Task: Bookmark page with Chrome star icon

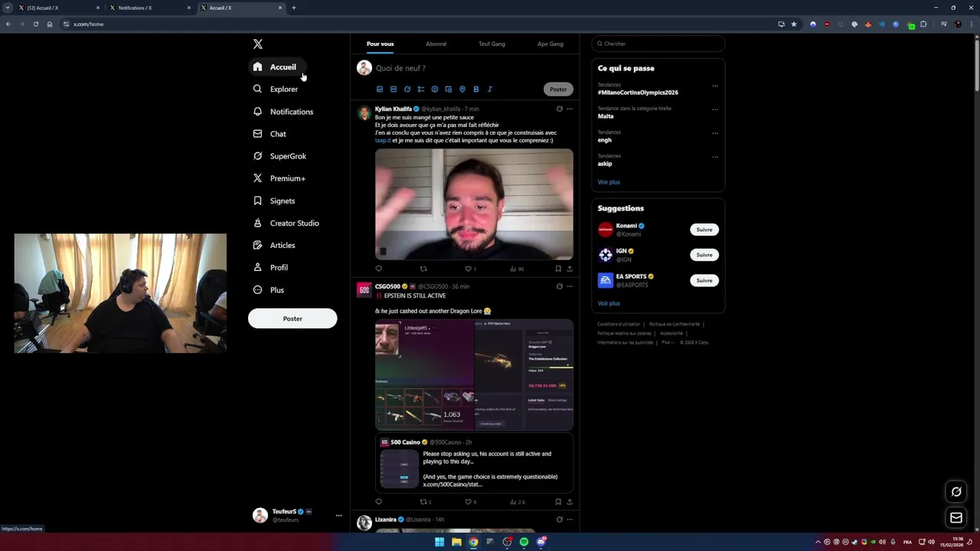Action: tap(794, 24)
